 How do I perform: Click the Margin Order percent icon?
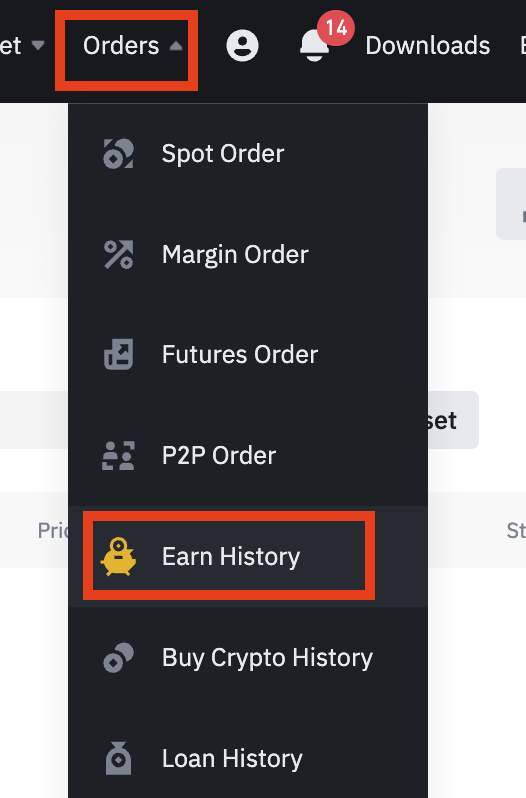119,254
